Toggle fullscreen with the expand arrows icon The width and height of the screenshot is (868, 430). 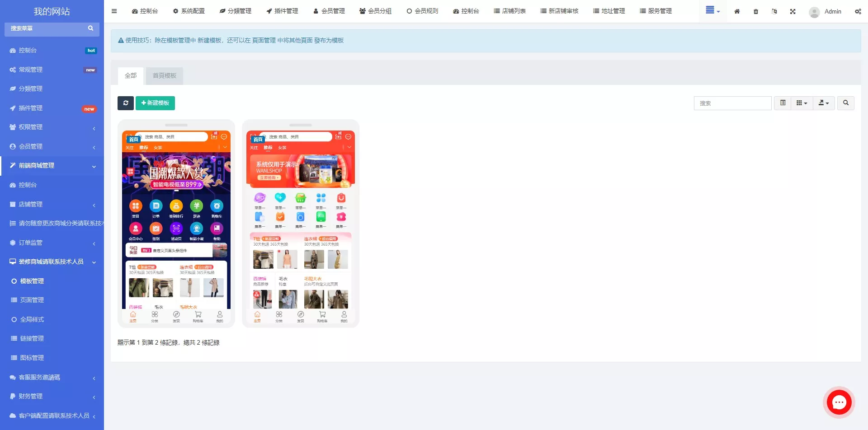(793, 11)
